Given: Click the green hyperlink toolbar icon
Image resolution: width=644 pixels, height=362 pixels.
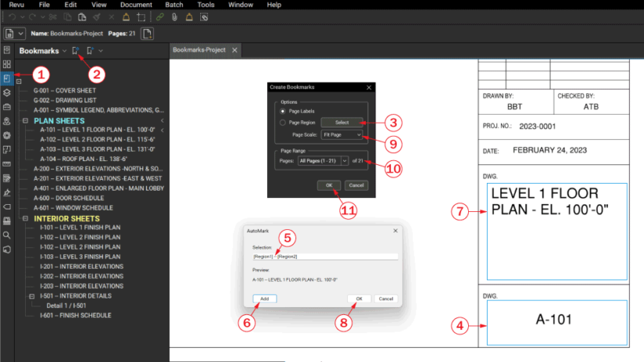Looking at the screenshot, I should pyautogui.click(x=159, y=17).
